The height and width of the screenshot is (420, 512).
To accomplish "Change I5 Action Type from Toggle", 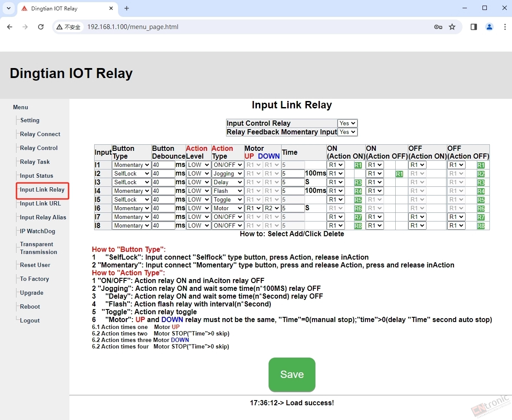I will (228, 199).
